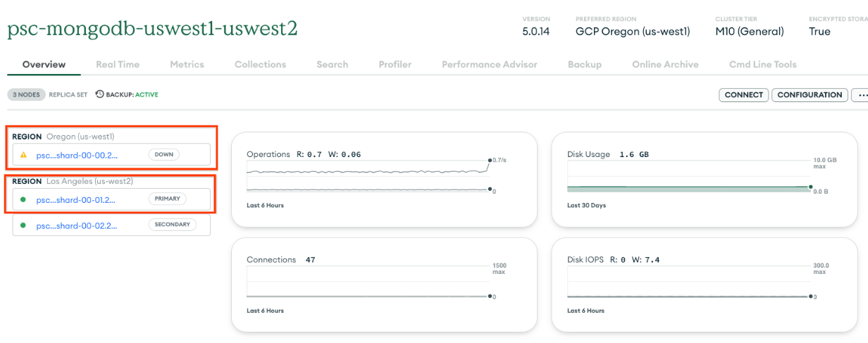Click the Disk Usage chart bar

pos(688,189)
